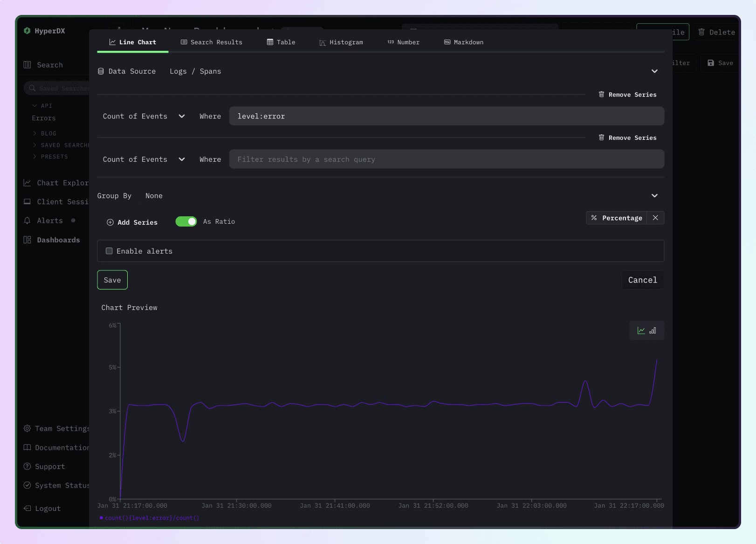
Task: Save the chart configuration
Action: (x=112, y=280)
